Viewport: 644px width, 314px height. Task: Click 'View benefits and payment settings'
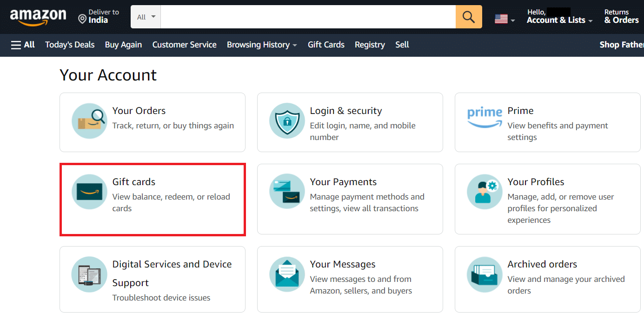point(558,131)
